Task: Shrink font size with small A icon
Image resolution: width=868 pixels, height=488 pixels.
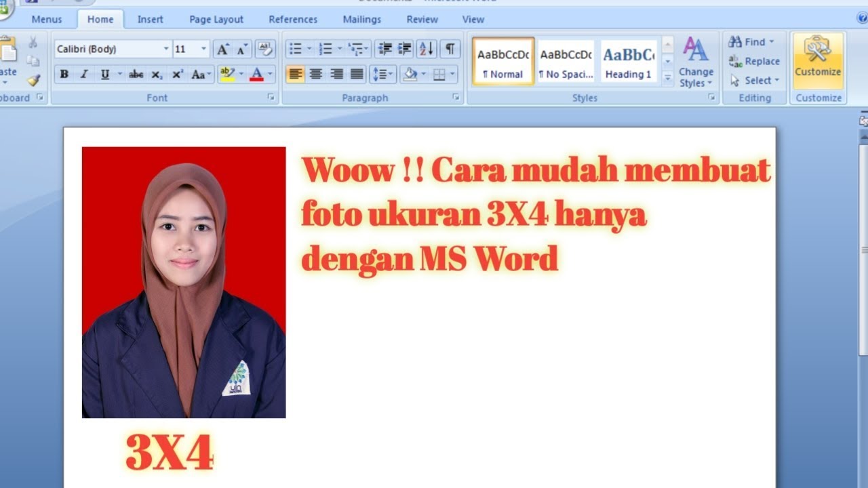Action: pos(241,49)
